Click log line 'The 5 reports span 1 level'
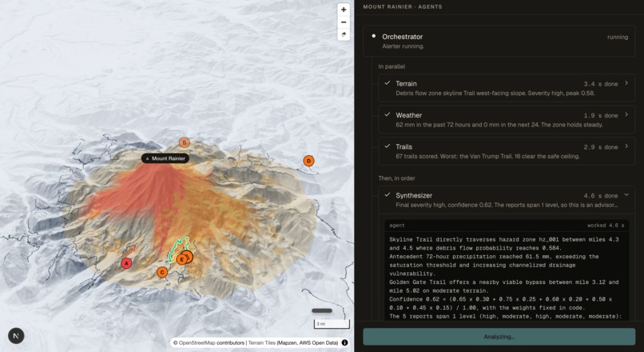 point(434,316)
